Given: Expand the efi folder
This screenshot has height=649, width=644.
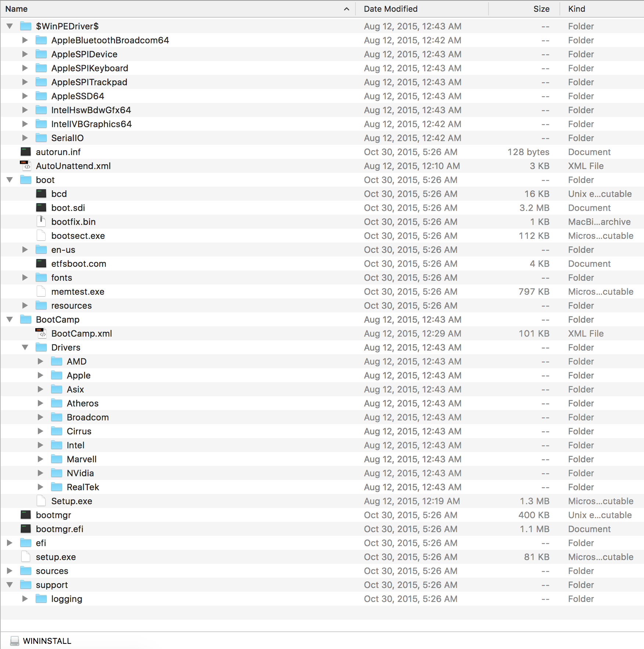Looking at the screenshot, I should [x=10, y=543].
